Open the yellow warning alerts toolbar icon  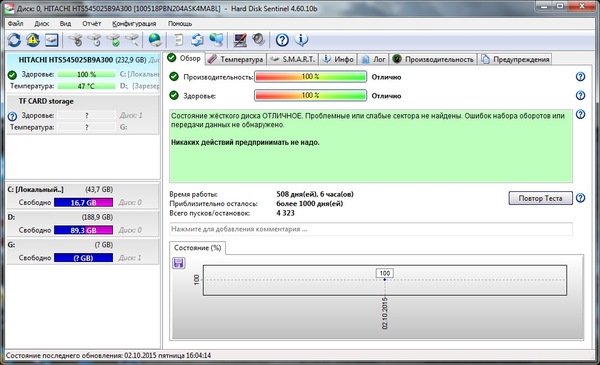pyautogui.click(x=33, y=40)
